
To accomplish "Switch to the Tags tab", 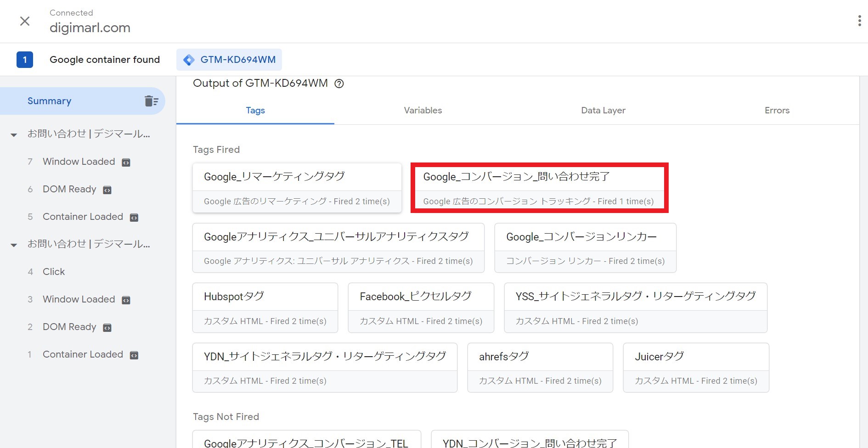I will 255,111.
